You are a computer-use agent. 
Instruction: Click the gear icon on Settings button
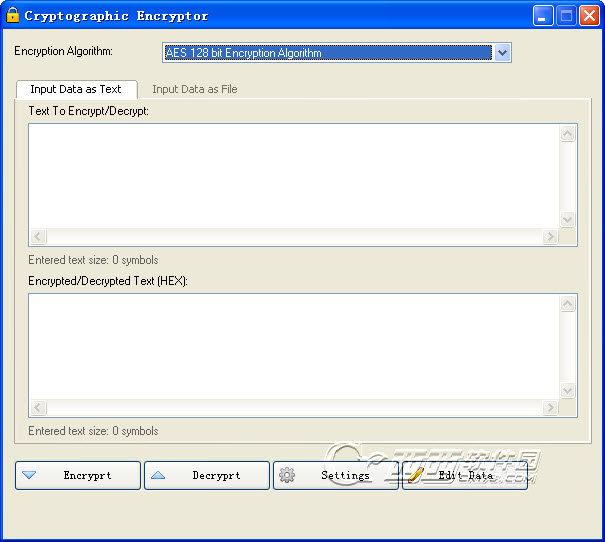pos(287,475)
